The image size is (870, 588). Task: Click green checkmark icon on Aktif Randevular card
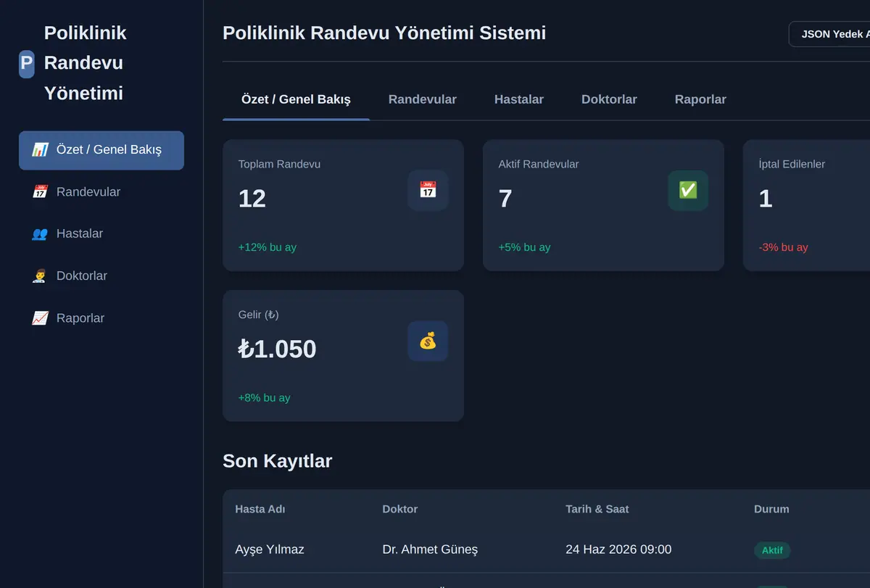[x=688, y=191]
